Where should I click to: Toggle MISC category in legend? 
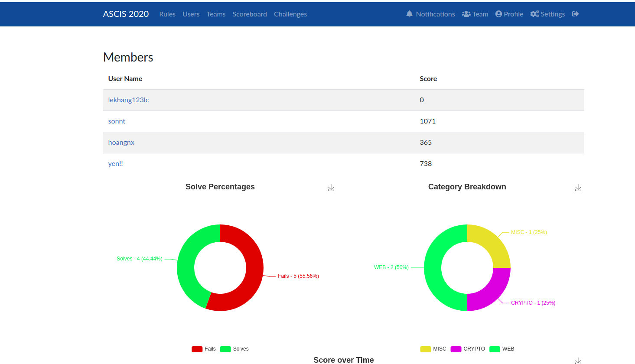pos(433,349)
